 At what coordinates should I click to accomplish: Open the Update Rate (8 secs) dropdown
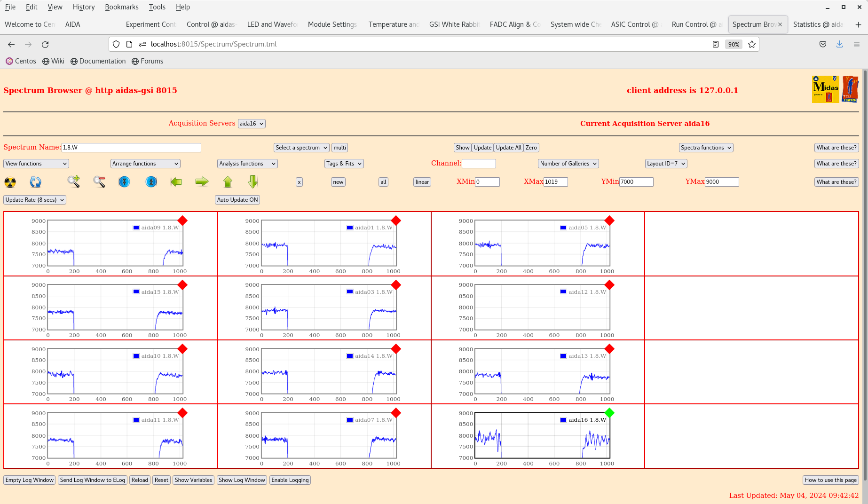pyautogui.click(x=35, y=200)
